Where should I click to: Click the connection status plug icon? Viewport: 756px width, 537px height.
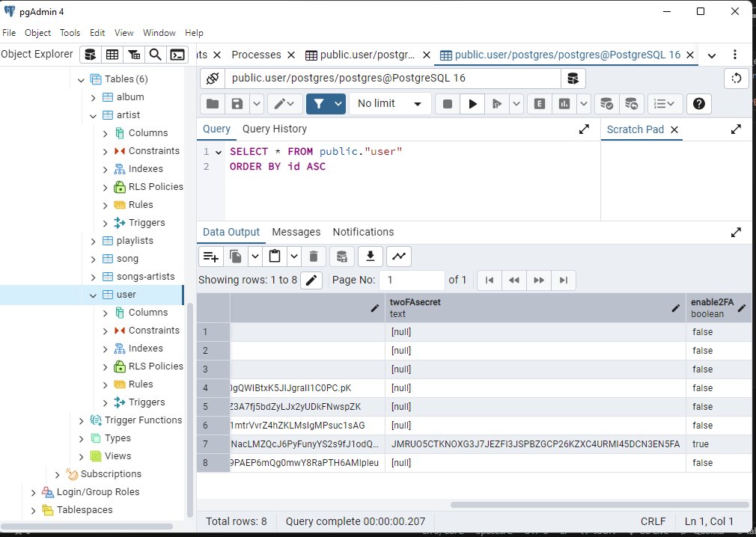[213, 79]
